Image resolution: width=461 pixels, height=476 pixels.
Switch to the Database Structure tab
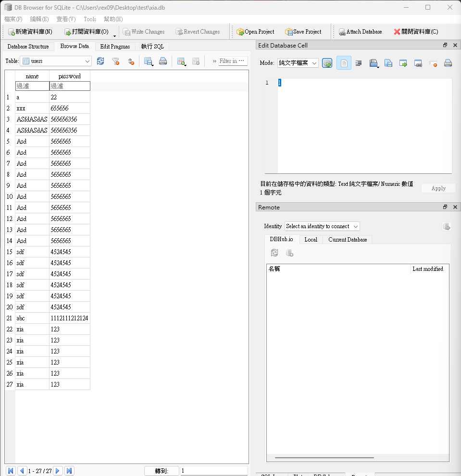(x=26, y=47)
